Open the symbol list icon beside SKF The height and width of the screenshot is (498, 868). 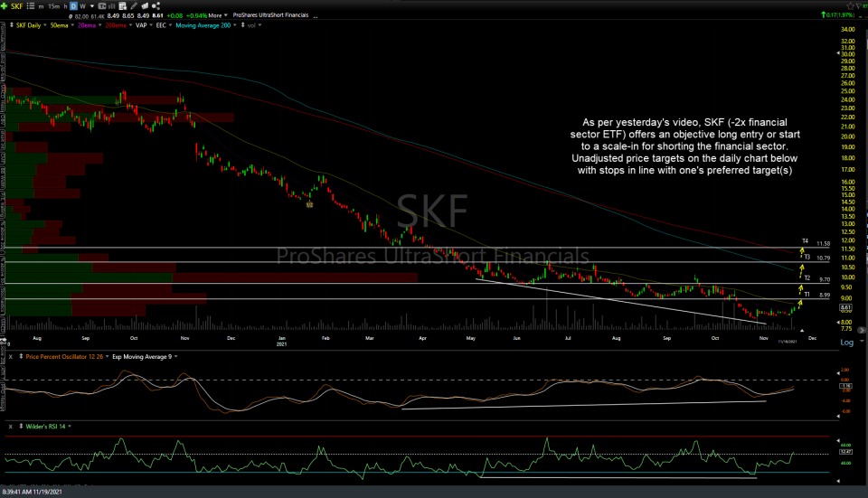[31, 6]
